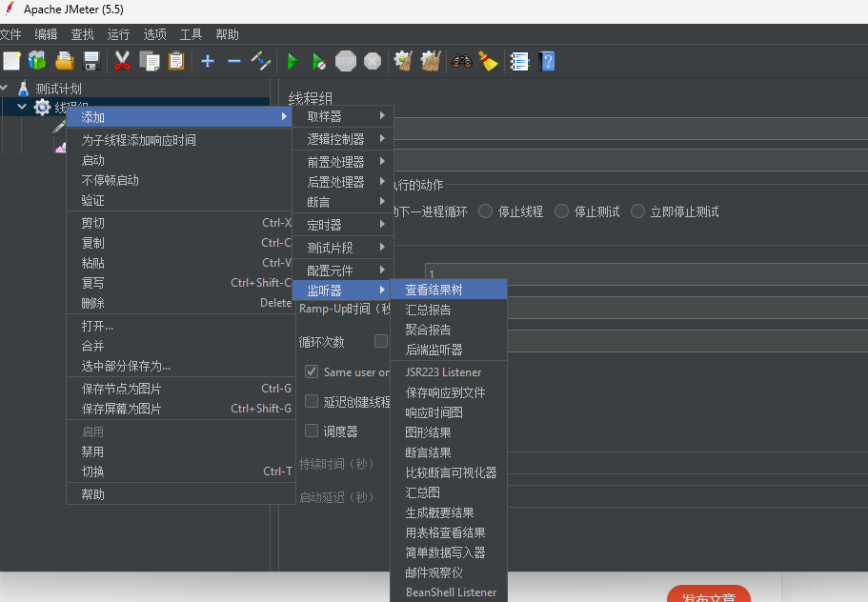The height and width of the screenshot is (602, 868).
Task: Click the Search binoculars icon
Action: tap(462, 61)
